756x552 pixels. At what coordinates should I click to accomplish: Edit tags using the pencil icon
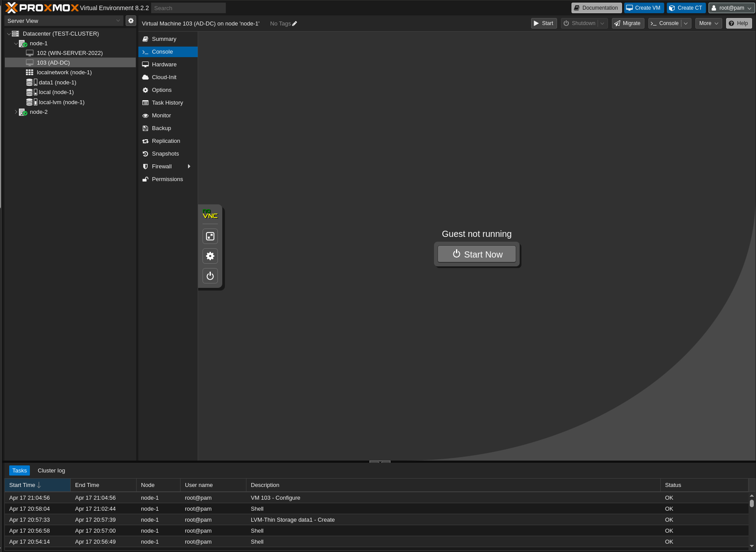294,23
